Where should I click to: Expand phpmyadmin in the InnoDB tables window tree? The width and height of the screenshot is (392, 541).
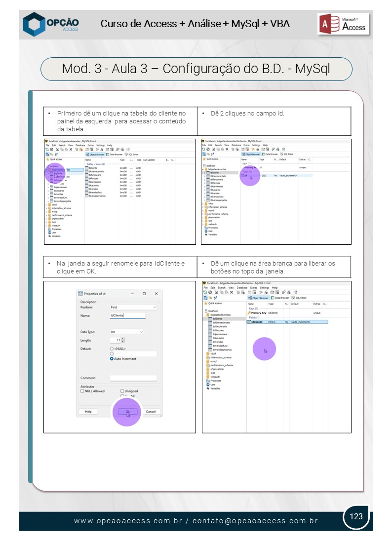pos(46,219)
